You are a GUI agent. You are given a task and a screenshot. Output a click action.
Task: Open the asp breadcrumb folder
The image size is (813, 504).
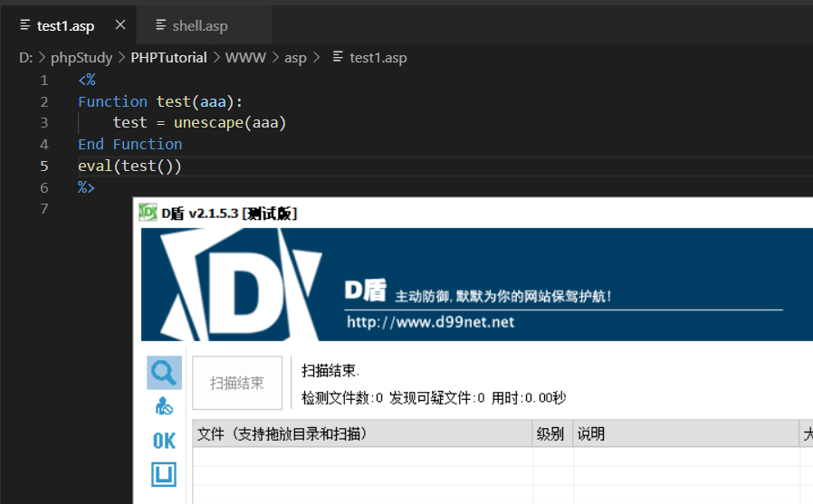click(x=295, y=58)
